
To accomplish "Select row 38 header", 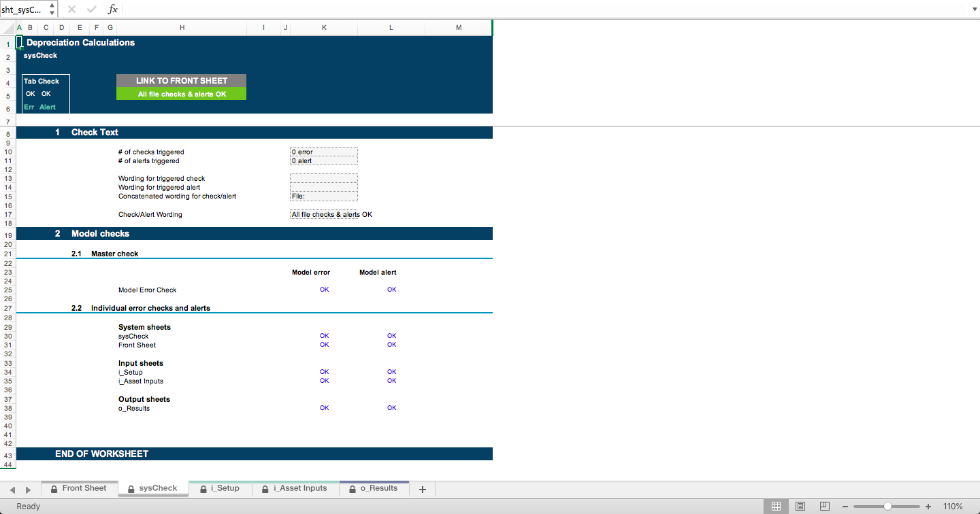I will tap(8, 409).
